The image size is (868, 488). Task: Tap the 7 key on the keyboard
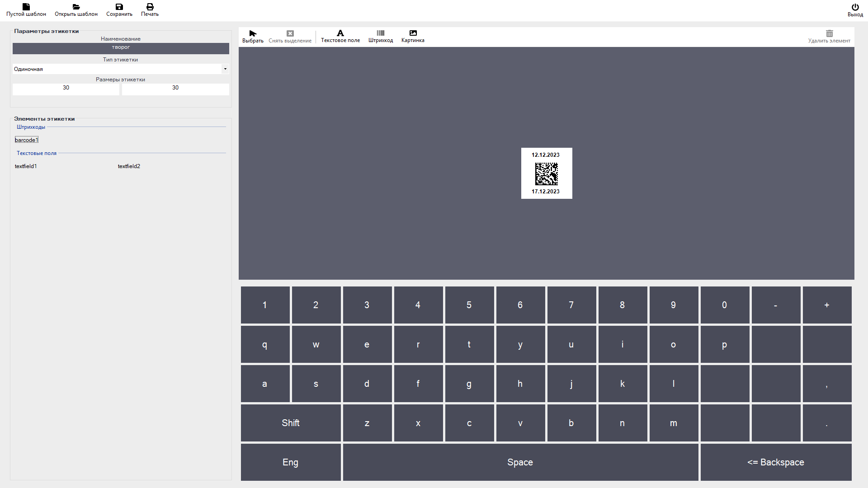[x=572, y=305]
